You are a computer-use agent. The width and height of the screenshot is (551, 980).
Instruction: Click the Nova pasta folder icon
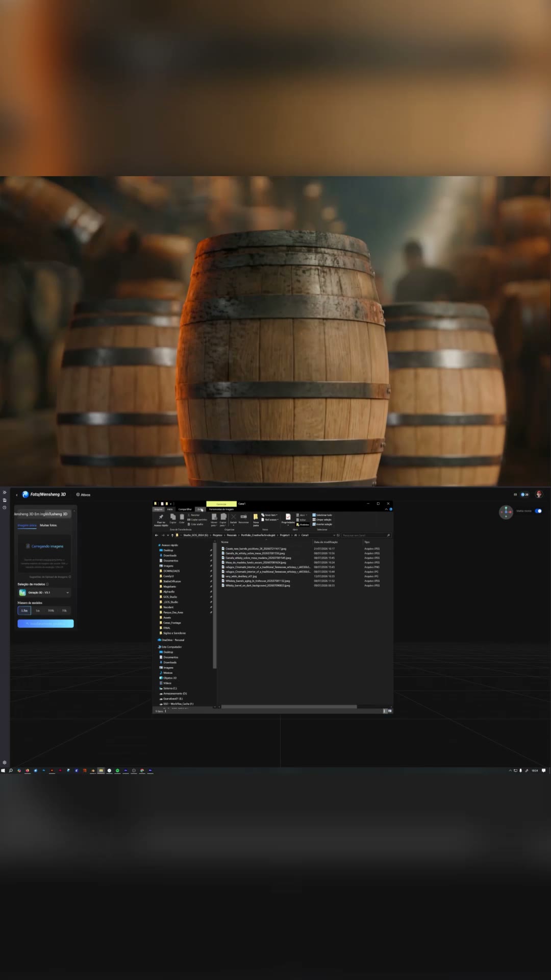coord(256,517)
